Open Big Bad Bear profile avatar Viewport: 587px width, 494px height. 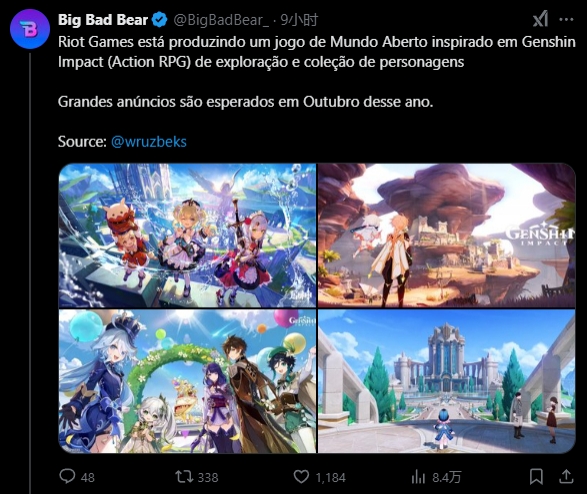point(30,30)
